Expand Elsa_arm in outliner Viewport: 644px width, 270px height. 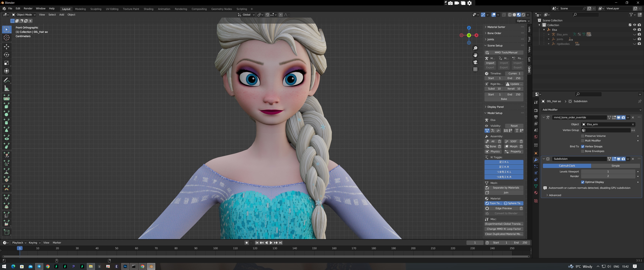tap(549, 34)
